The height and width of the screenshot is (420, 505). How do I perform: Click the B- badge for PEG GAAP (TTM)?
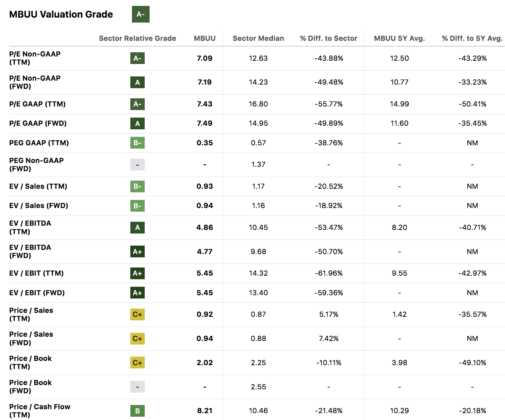137,143
